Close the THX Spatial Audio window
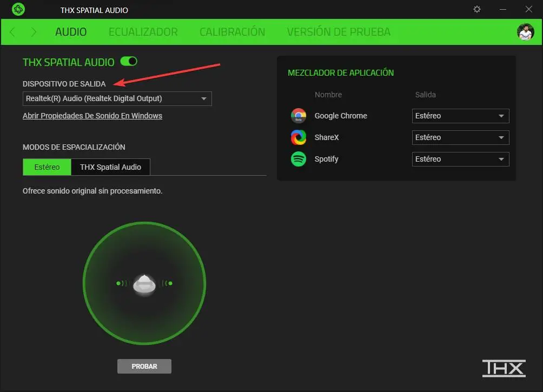 [x=528, y=9]
